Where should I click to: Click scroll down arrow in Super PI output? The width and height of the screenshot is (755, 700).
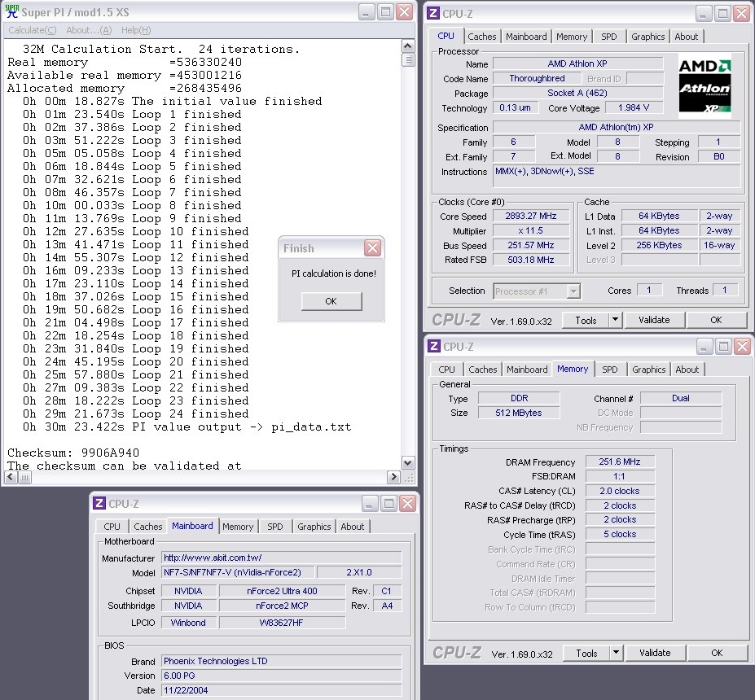(x=408, y=463)
